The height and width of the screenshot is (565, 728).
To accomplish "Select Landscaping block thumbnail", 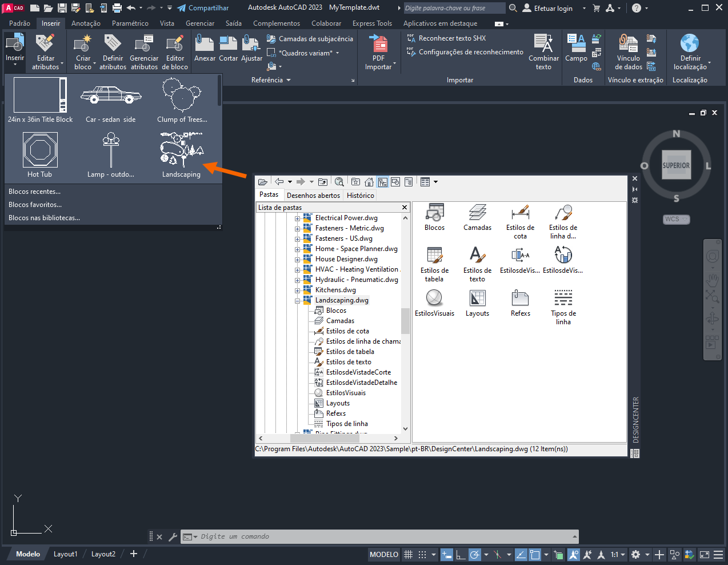I will (x=181, y=154).
